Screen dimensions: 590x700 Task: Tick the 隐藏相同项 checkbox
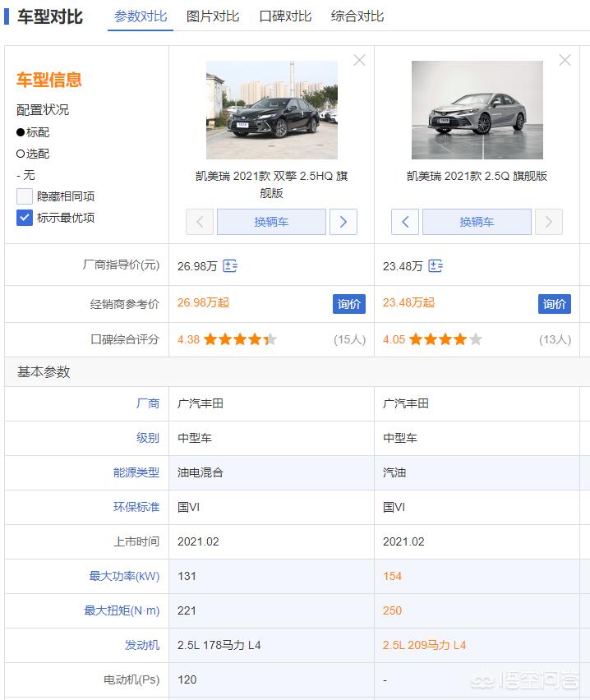[x=25, y=196]
